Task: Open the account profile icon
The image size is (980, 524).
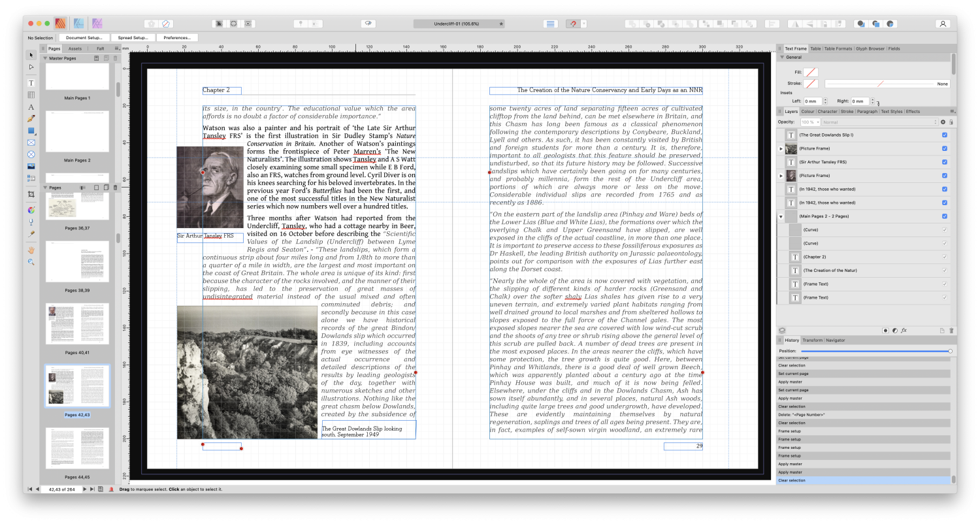Action: (943, 24)
